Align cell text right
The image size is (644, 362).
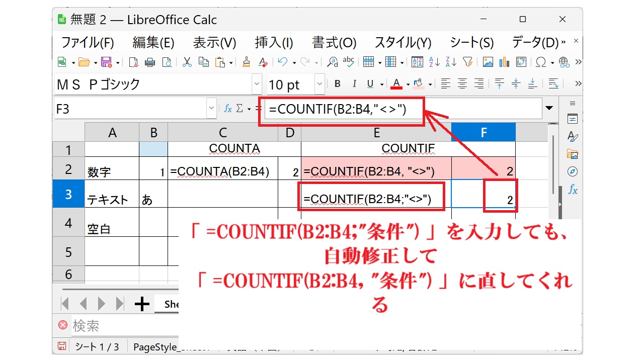coord(479,83)
